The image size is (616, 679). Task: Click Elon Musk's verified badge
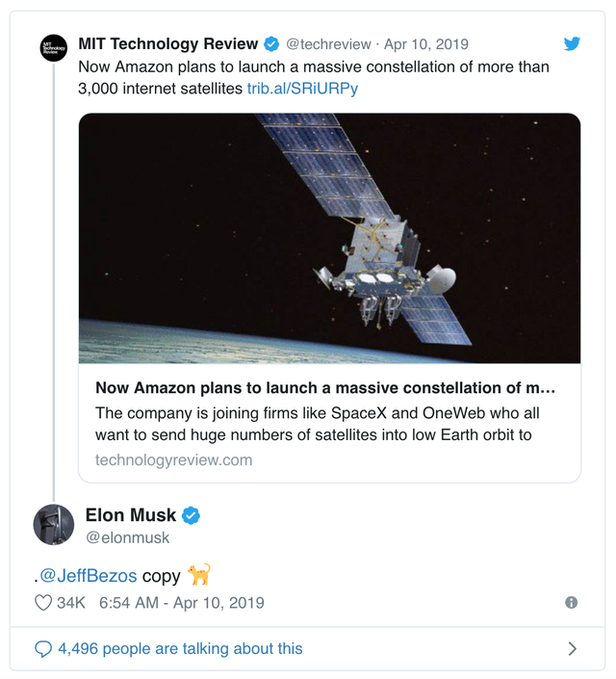point(192,515)
